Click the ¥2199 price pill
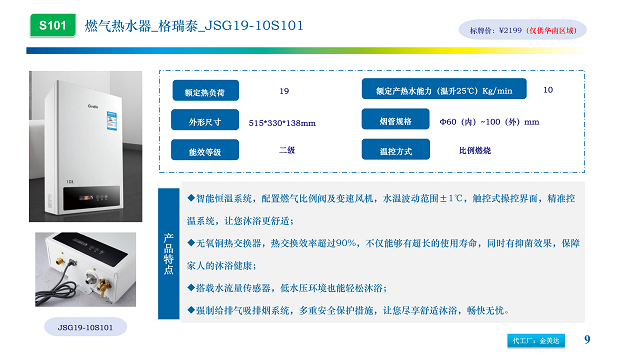This screenshot has width=640, height=360. [522, 30]
